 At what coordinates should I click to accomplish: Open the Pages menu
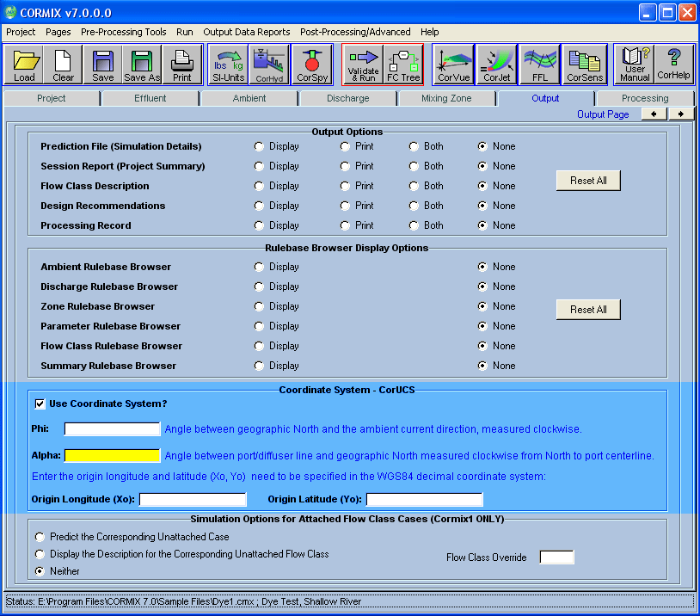click(x=58, y=32)
